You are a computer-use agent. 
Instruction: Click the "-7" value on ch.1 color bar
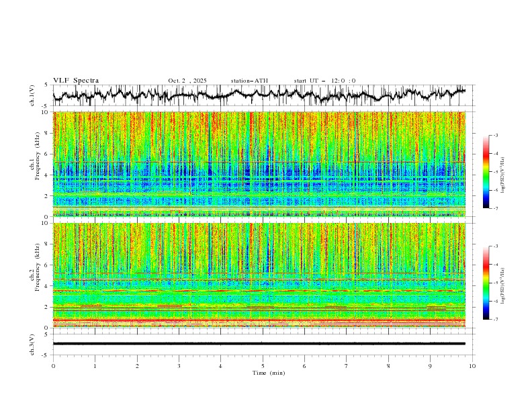(495, 208)
